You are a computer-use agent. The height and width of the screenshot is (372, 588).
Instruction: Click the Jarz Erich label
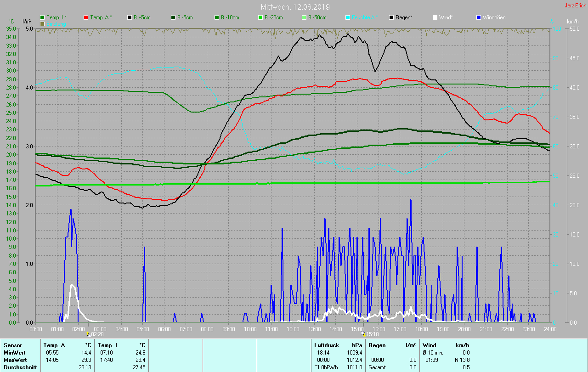pos(575,6)
